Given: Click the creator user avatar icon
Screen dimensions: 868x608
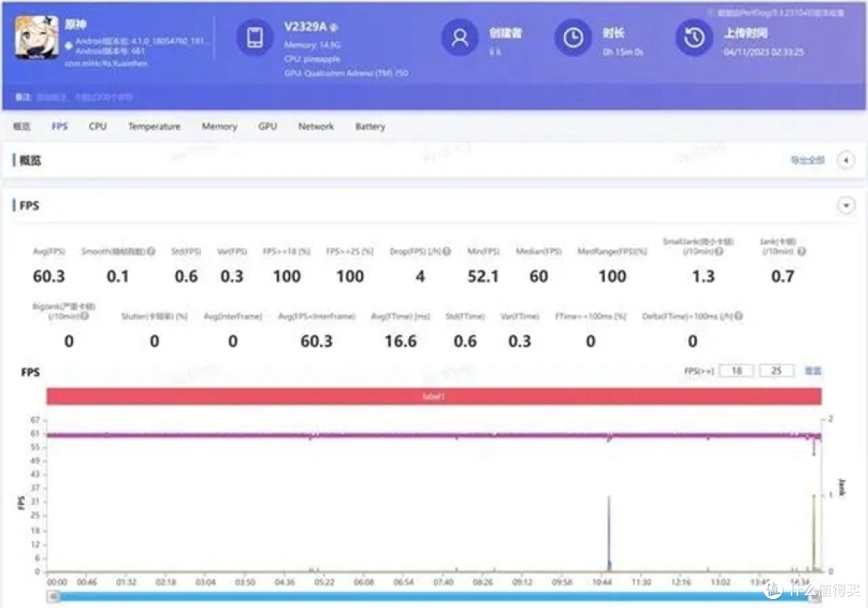Looking at the screenshot, I should click(460, 38).
